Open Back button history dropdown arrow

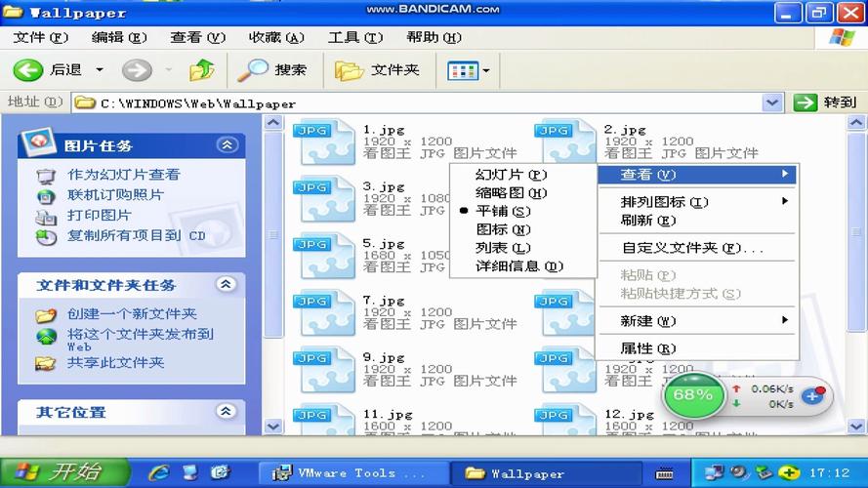point(100,70)
